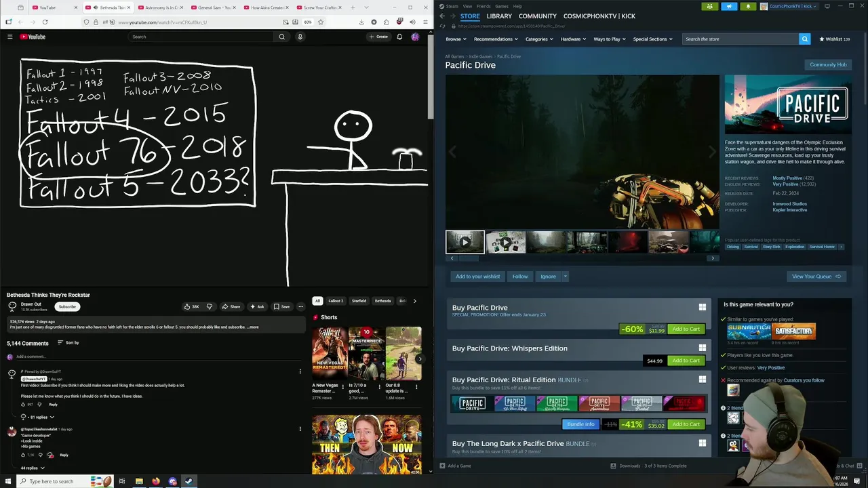Open the comments Sort by menu
This screenshot has height=488, width=868.
(x=68, y=343)
